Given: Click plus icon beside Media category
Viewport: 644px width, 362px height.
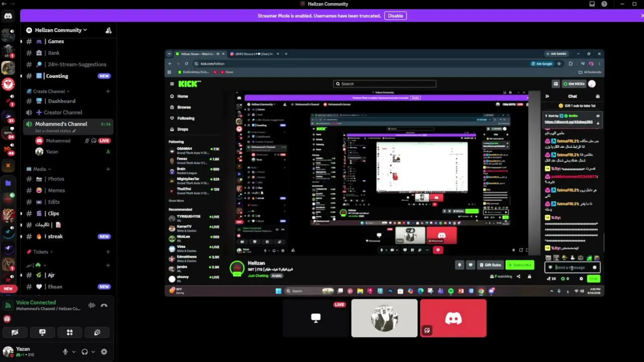Looking at the screenshot, I should pyautogui.click(x=108, y=169).
